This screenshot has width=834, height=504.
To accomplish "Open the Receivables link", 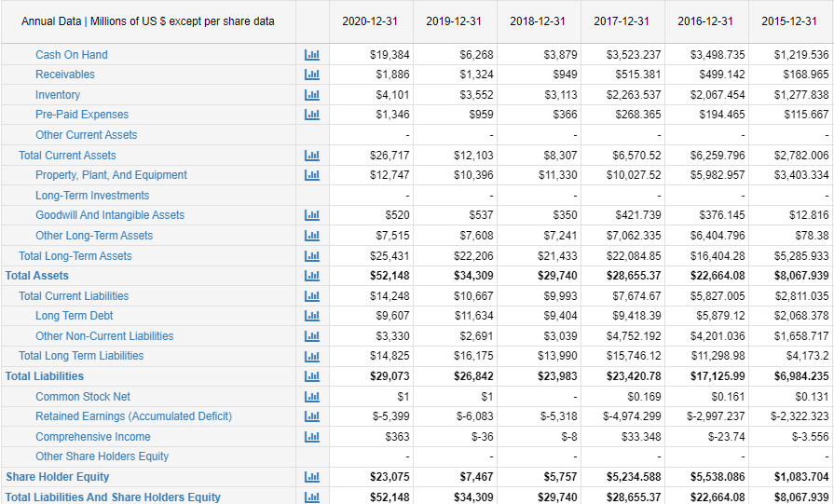I will point(65,75).
